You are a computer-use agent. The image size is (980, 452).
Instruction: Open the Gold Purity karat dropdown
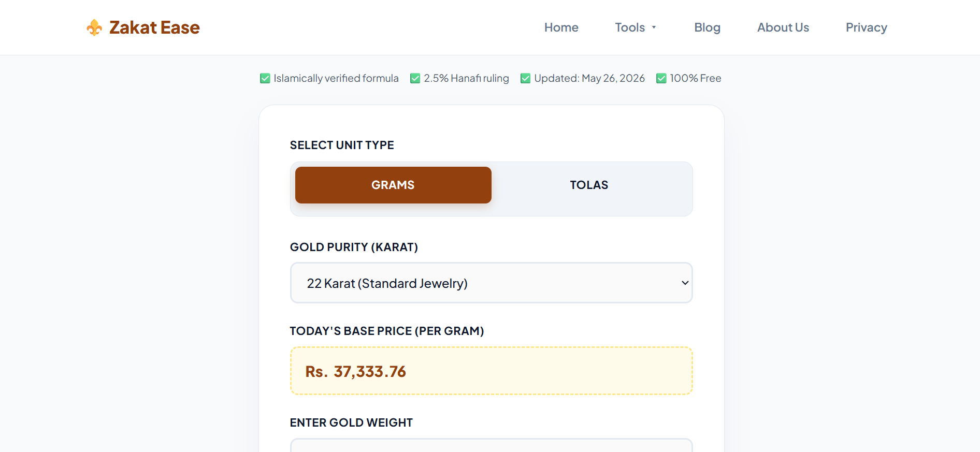coord(492,283)
